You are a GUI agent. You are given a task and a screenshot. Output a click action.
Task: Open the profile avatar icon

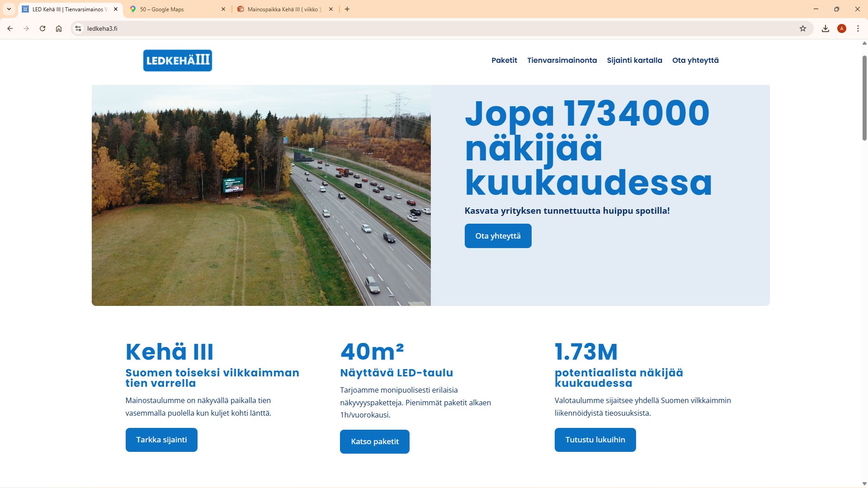[842, 28]
